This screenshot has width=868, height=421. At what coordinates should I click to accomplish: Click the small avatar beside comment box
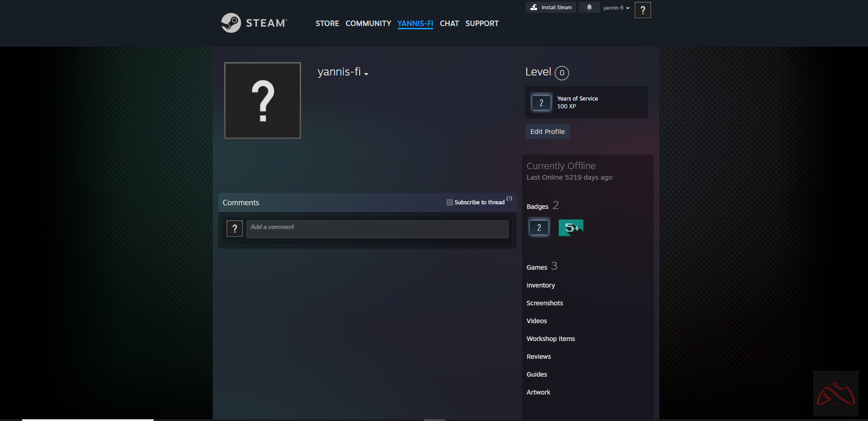(x=235, y=229)
